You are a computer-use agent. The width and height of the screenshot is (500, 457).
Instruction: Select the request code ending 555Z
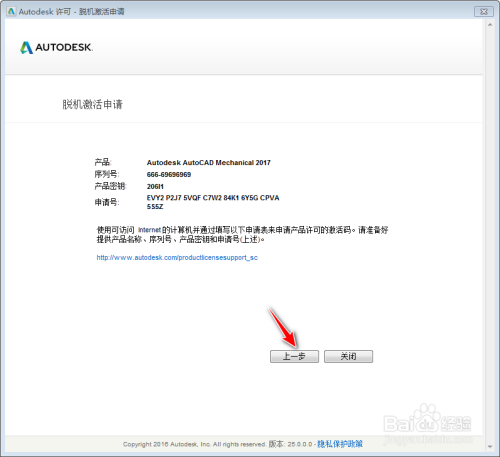coord(155,207)
